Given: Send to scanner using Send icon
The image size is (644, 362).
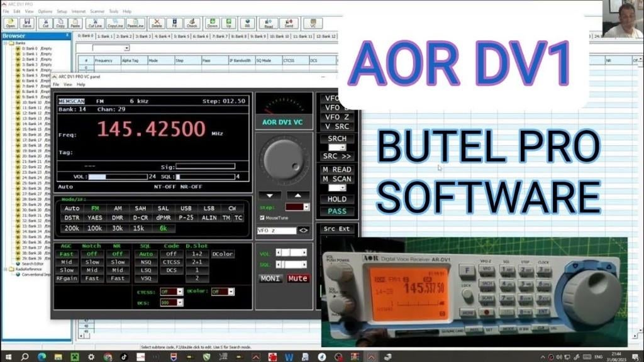Looking at the screenshot, I should (289, 23).
